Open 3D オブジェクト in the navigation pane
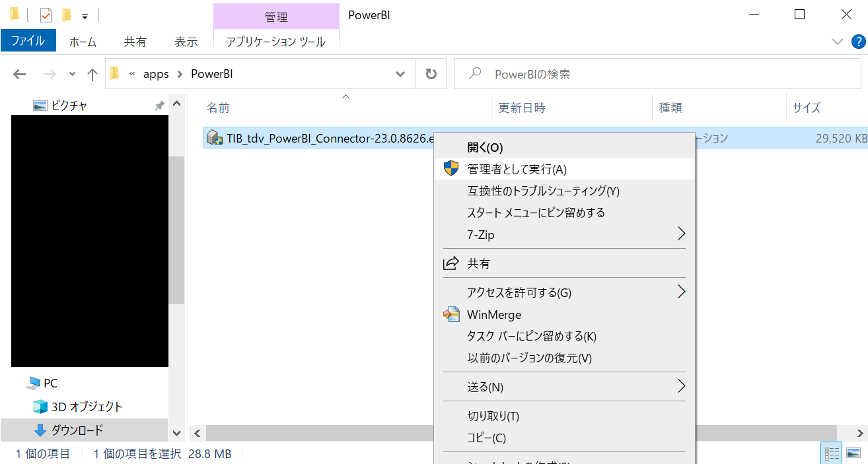The width and height of the screenshot is (868, 464). [87, 407]
